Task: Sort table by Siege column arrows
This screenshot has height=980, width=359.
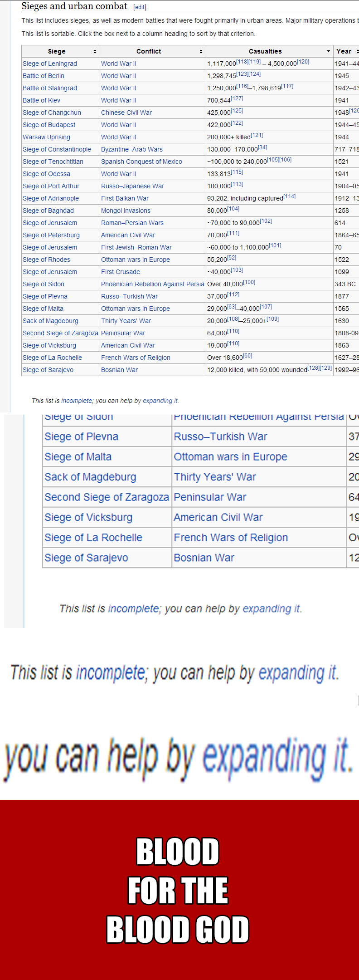Action: pyautogui.click(x=95, y=52)
